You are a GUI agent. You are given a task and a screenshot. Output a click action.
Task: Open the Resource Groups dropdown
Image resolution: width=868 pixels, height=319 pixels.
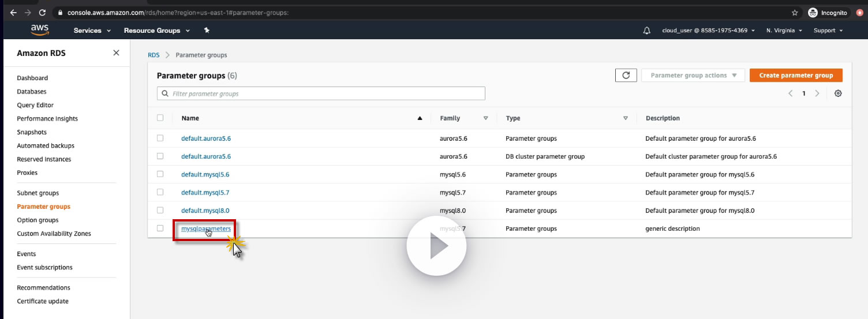click(x=156, y=31)
